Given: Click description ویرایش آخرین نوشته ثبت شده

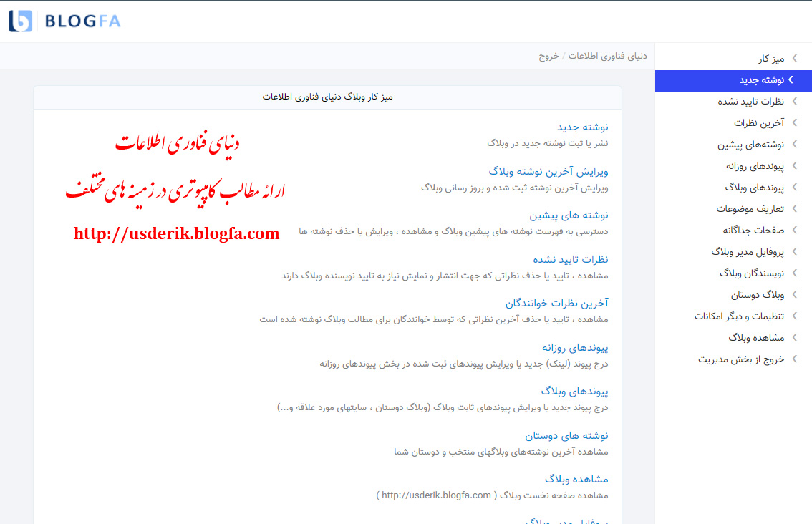Looking at the screenshot, I should (514, 188).
